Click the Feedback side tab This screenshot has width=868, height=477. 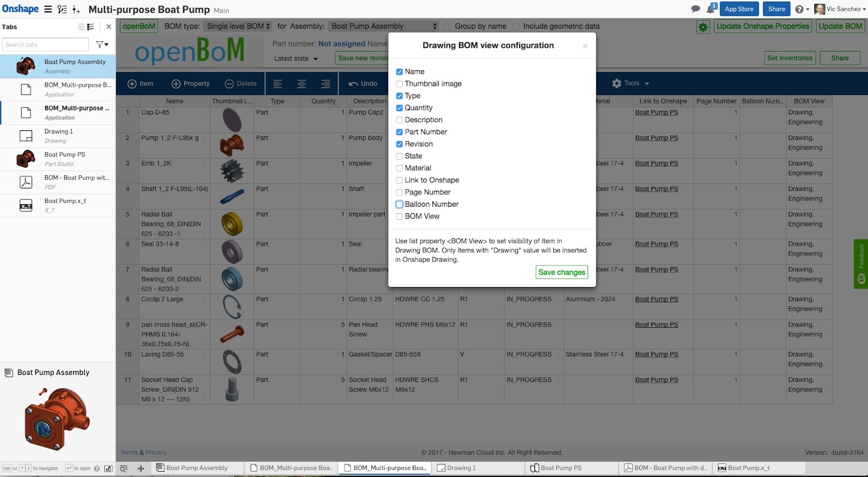click(861, 264)
